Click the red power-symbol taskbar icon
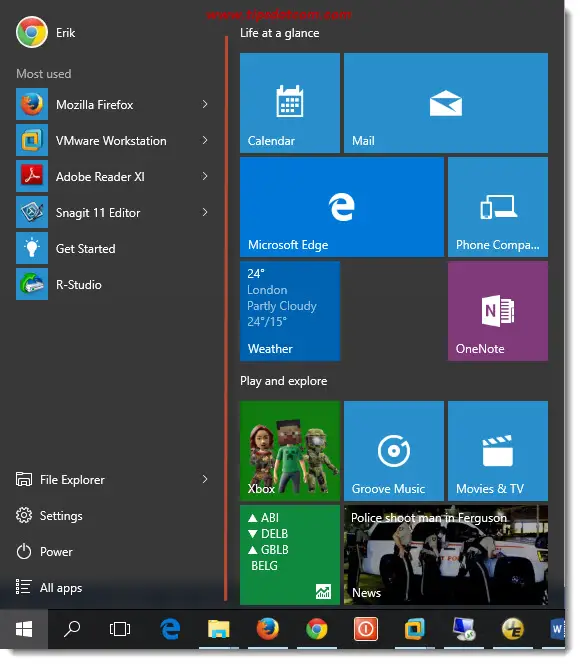Image resolution: width=580 pixels, height=664 pixels. 366,629
